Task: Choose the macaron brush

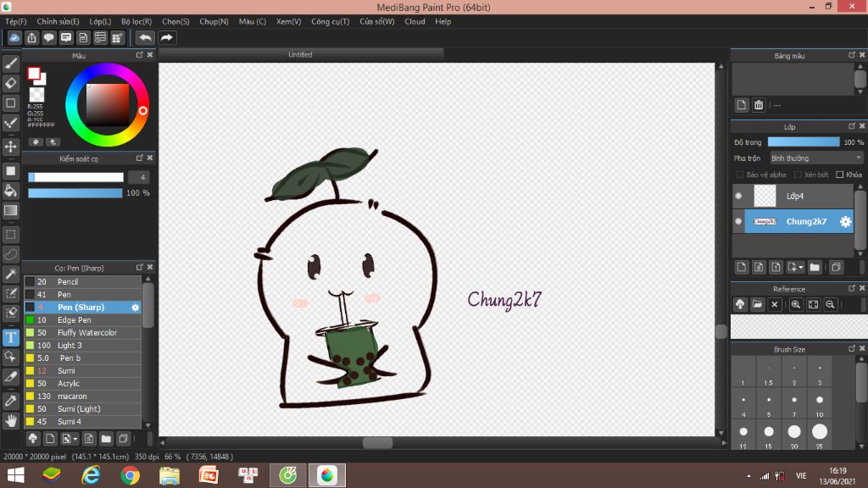Action: click(82, 396)
